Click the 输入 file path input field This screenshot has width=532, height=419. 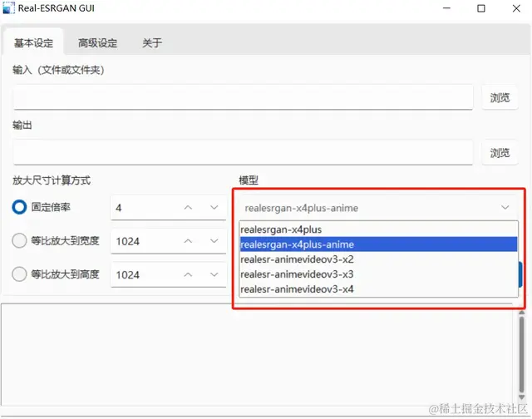244,97
